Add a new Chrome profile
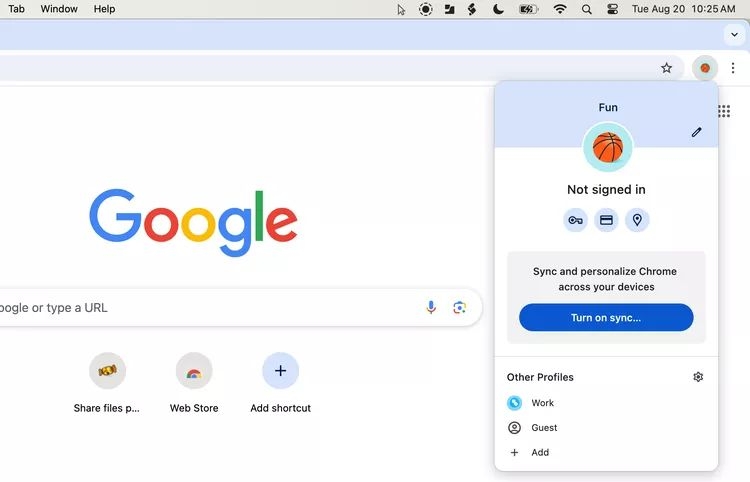The width and height of the screenshot is (750, 482). coord(539,453)
